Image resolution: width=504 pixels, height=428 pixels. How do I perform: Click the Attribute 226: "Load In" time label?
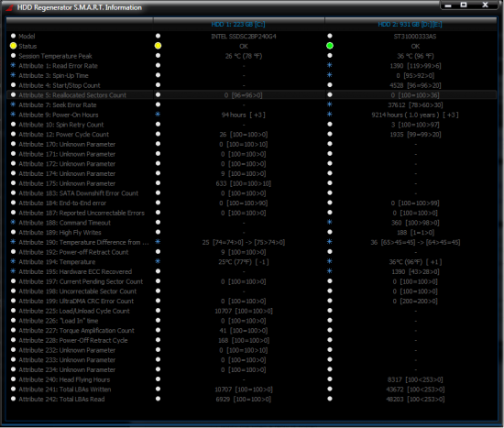59,321
